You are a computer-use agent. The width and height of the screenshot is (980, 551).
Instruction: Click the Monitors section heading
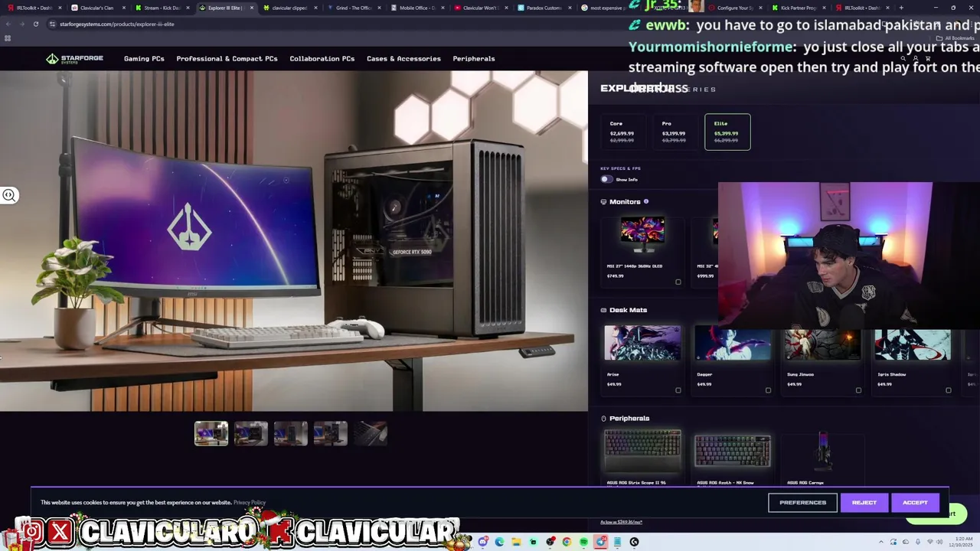[625, 202]
